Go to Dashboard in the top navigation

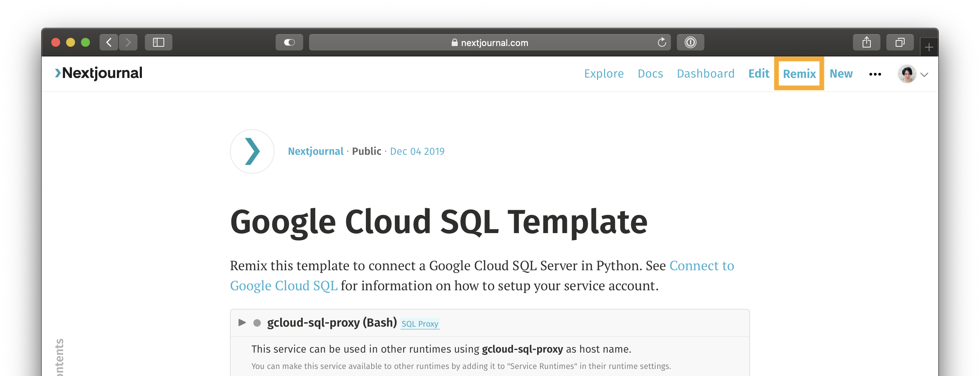[x=705, y=73]
